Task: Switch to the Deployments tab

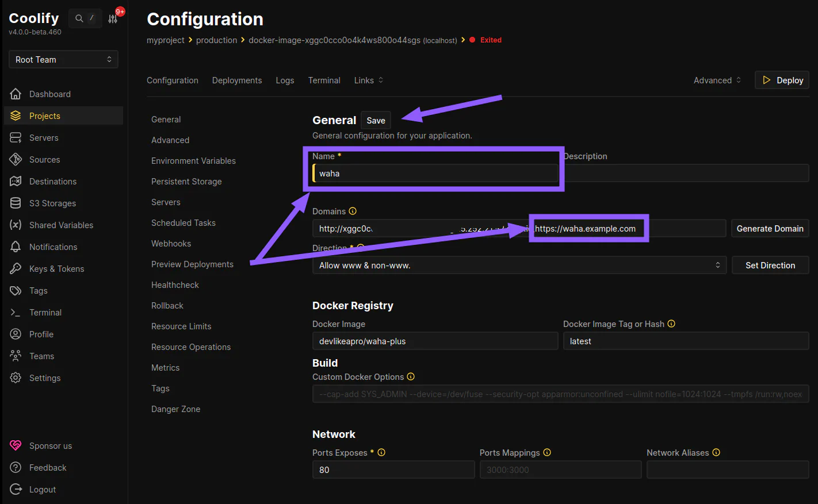Action: pyautogui.click(x=237, y=80)
